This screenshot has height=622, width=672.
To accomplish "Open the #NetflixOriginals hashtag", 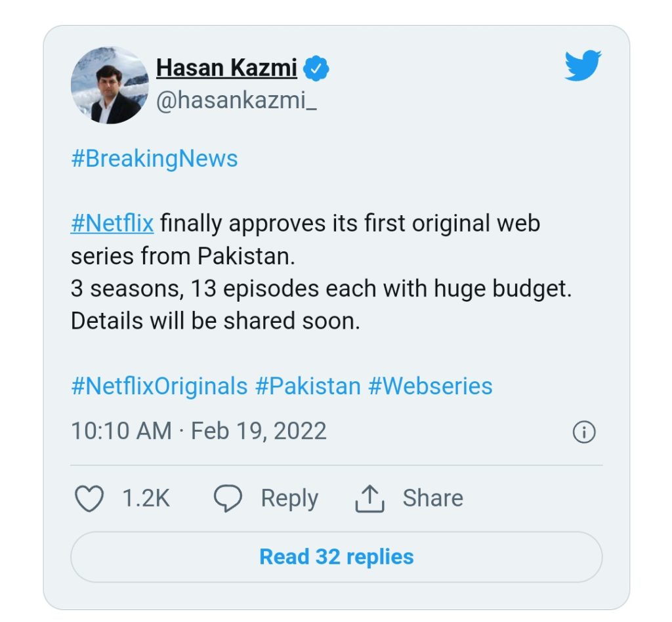I will tap(159, 386).
